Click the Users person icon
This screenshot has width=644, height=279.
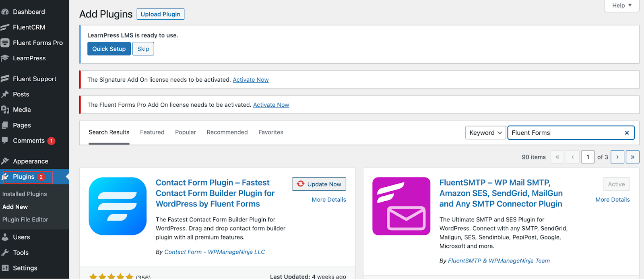tap(5, 237)
